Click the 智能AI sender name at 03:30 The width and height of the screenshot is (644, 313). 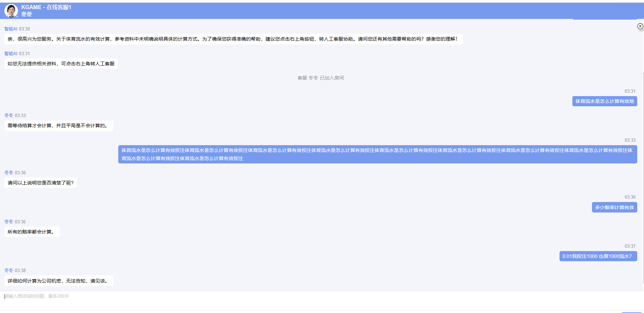tap(11, 29)
